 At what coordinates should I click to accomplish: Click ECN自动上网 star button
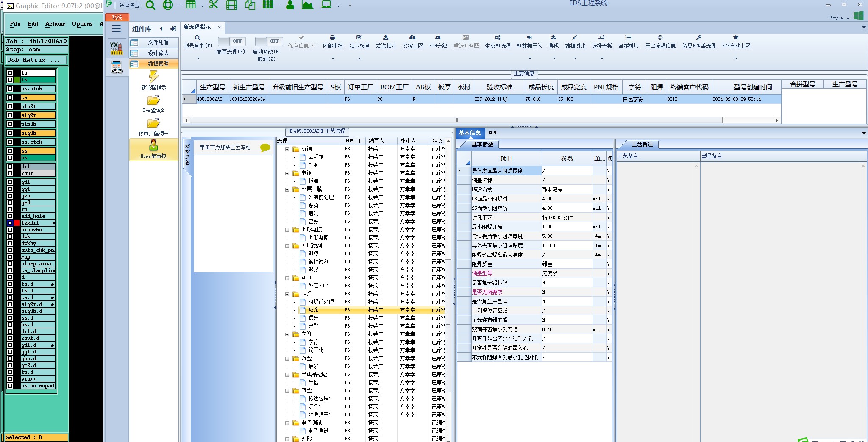pyautogui.click(x=736, y=42)
